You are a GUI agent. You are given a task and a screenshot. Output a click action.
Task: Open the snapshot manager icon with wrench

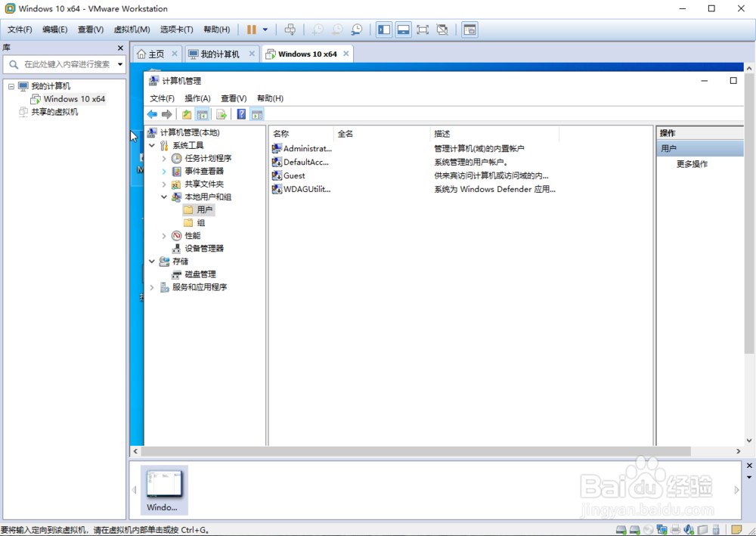point(357,30)
